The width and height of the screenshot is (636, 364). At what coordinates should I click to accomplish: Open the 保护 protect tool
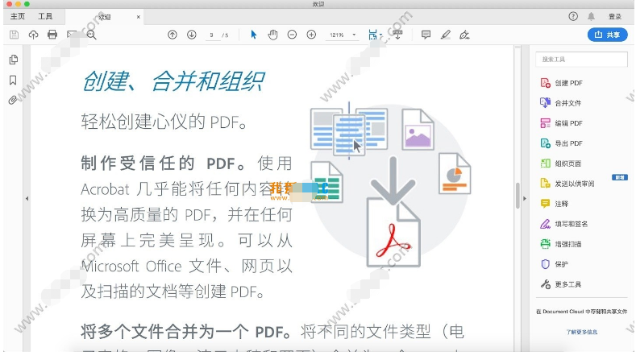tap(555, 264)
